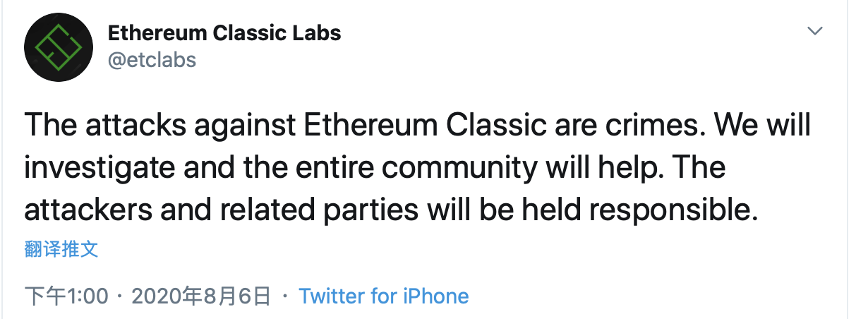This screenshot has height=319, width=868.
Task: Expand the tweet options chevron
Action: click(815, 31)
